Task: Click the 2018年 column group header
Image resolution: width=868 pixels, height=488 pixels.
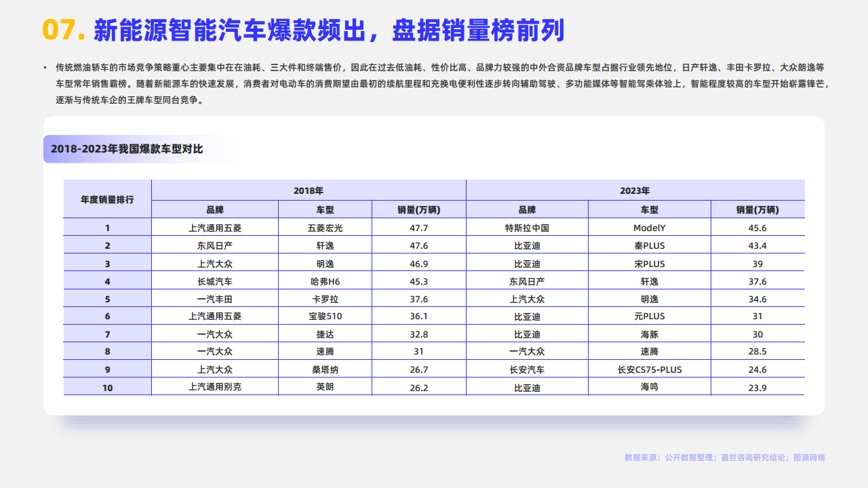Action: point(309,190)
